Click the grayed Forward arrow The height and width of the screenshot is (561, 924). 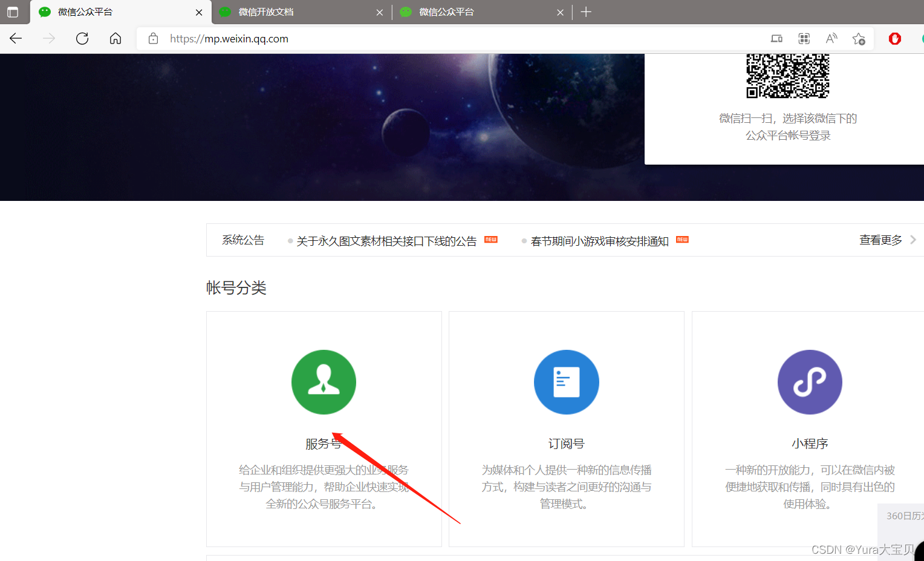tap(49, 39)
